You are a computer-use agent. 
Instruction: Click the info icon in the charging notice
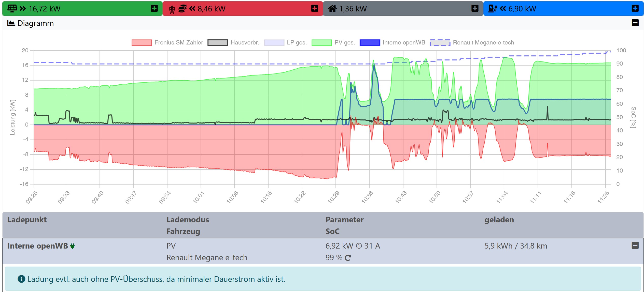[21, 279]
